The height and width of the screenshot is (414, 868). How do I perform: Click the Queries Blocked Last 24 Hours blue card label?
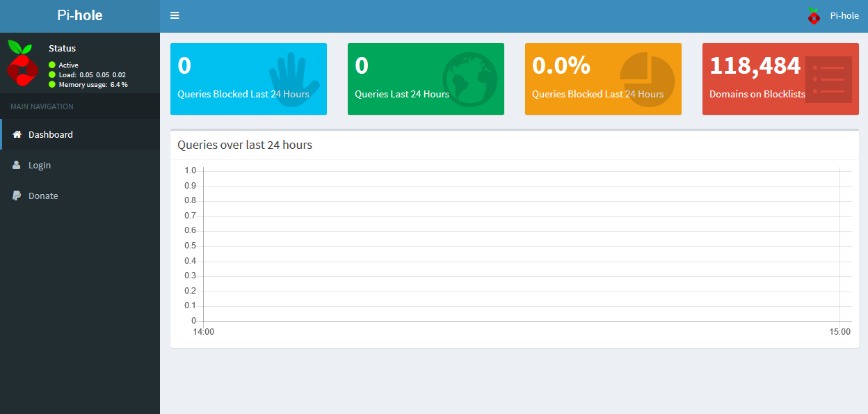pyautogui.click(x=243, y=94)
